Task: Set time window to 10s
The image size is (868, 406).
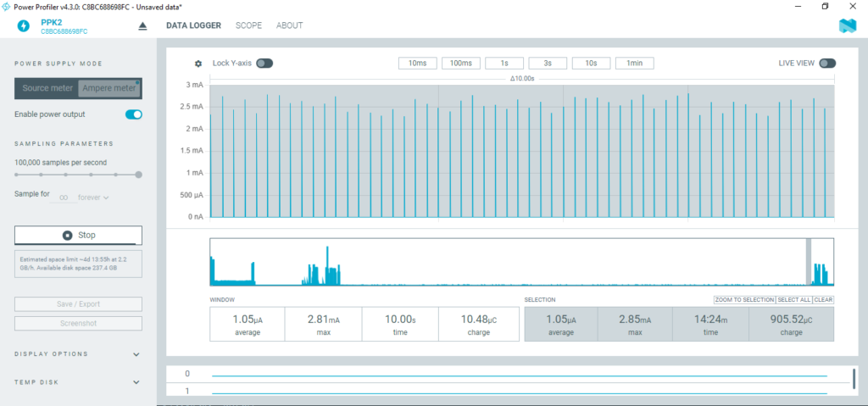Action: tap(591, 63)
